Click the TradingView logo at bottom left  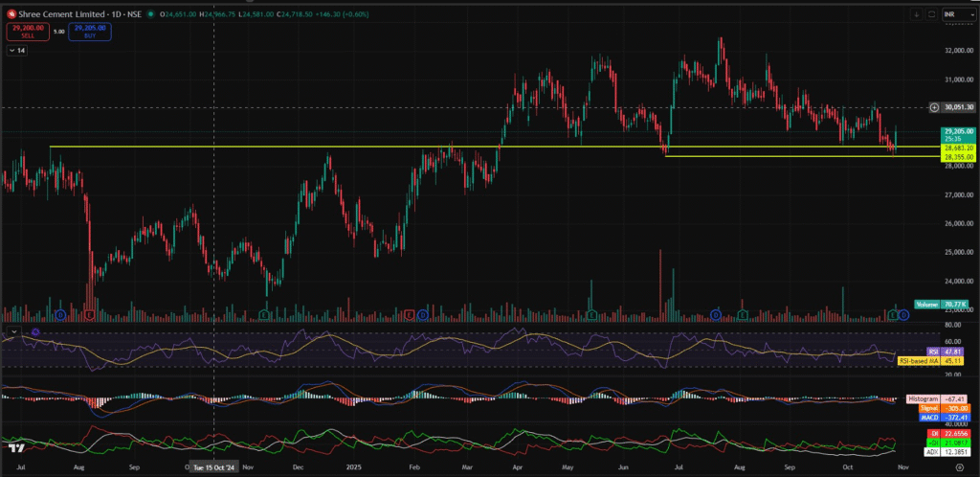pyautogui.click(x=15, y=447)
